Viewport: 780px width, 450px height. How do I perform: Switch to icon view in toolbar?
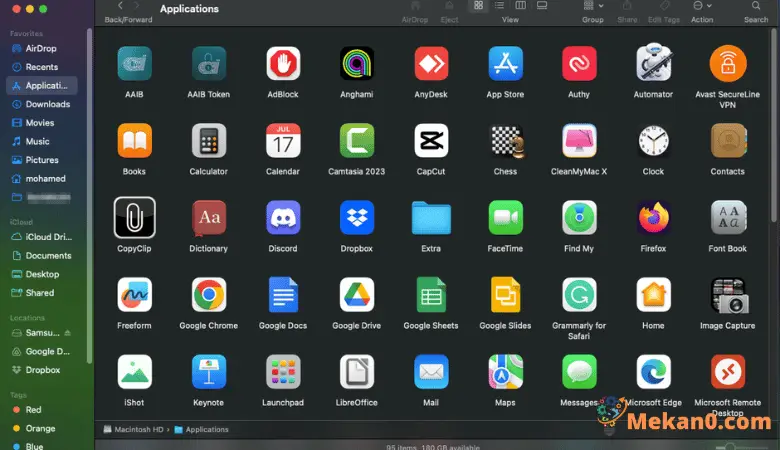(478, 5)
